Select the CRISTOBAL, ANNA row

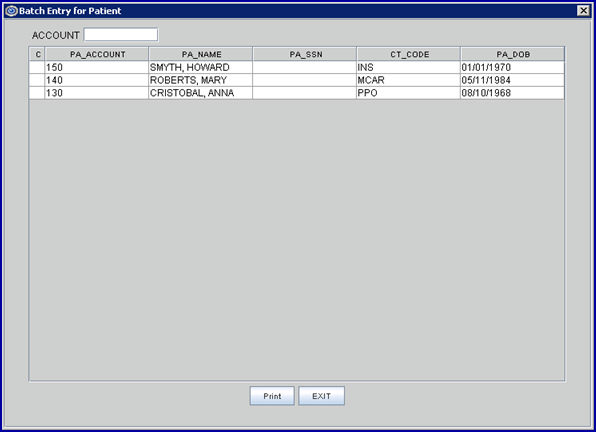coord(297,93)
